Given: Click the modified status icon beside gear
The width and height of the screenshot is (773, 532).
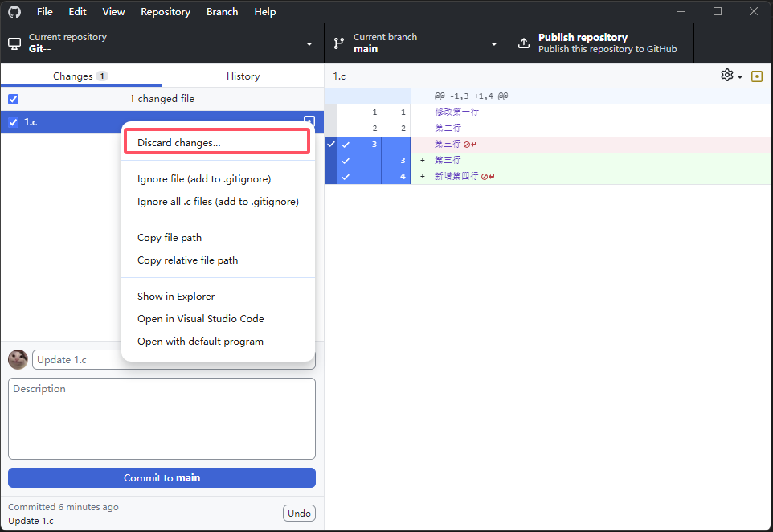Looking at the screenshot, I should point(756,76).
